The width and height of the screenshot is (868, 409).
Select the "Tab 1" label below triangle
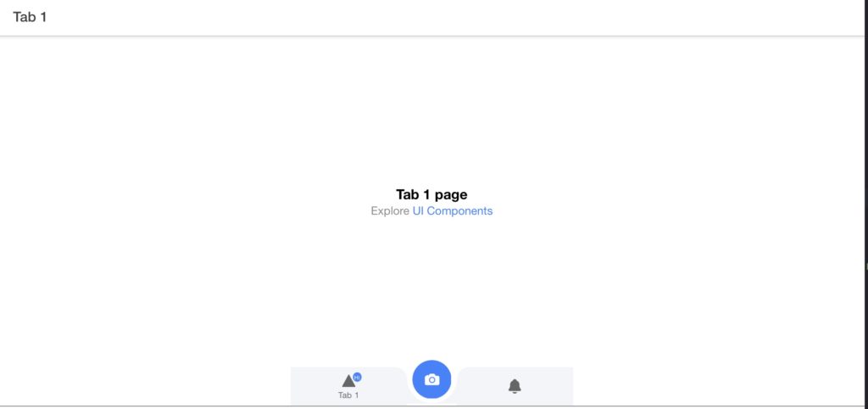click(348, 395)
